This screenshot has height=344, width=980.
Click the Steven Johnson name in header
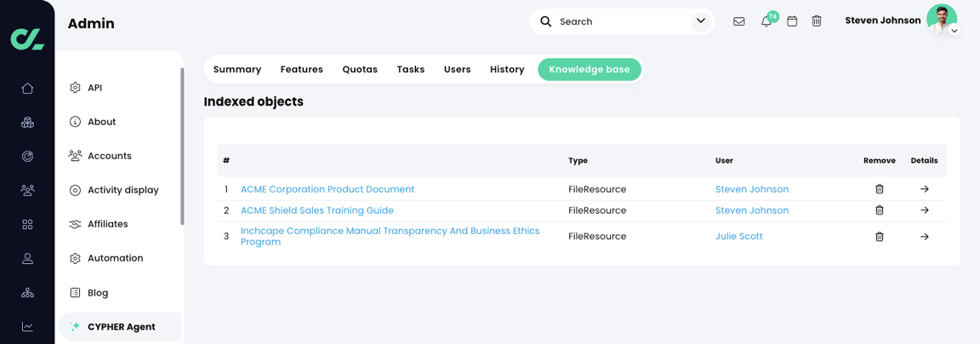tap(882, 20)
